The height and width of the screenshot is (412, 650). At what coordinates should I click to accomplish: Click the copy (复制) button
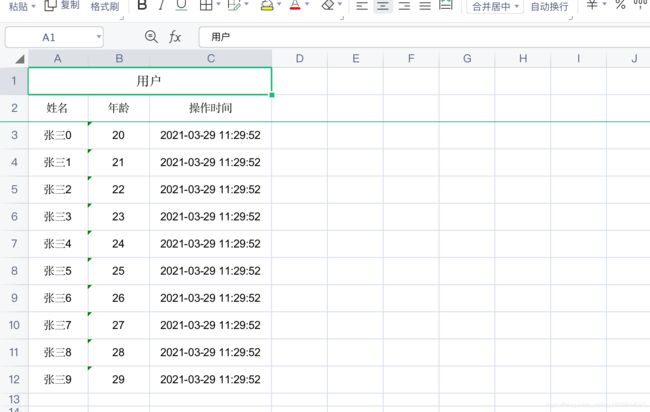[62, 5]
